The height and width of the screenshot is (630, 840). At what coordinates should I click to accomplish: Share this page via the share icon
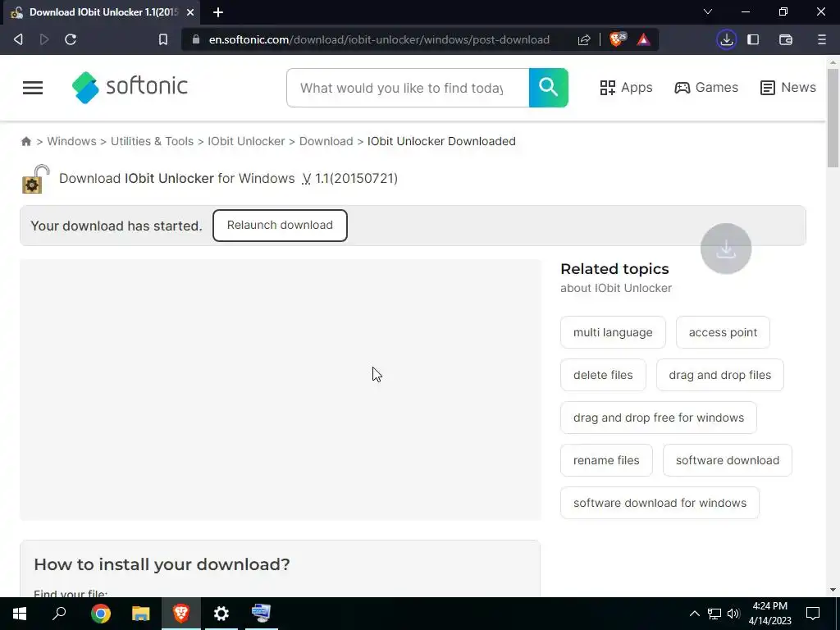584,39
